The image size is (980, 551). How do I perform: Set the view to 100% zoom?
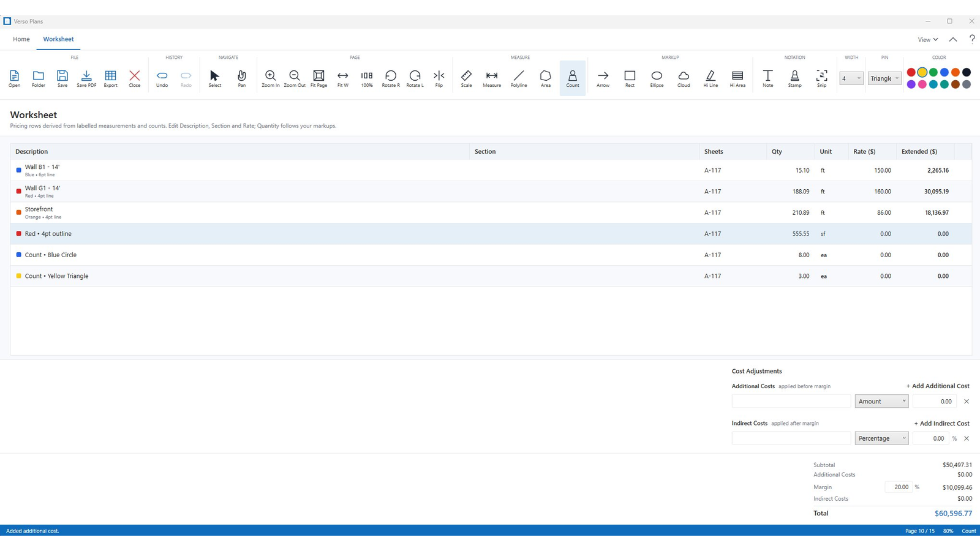point(367,78)
